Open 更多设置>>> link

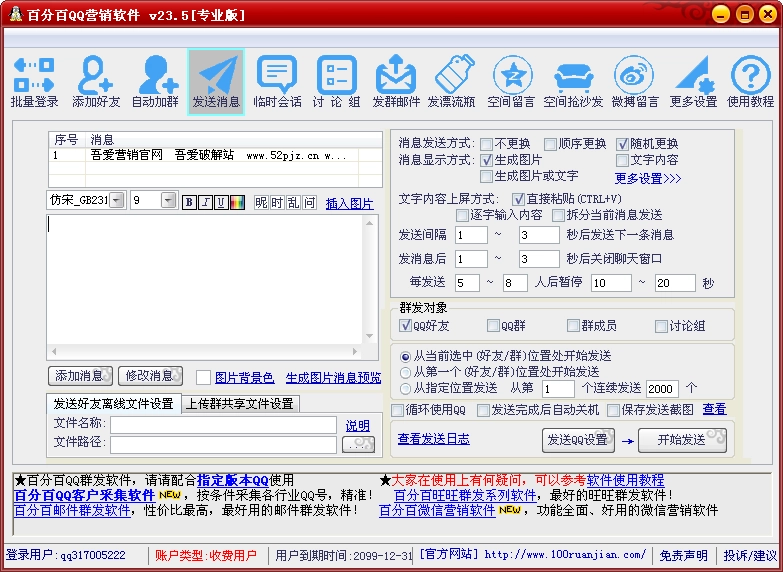(x=648, y=178)
